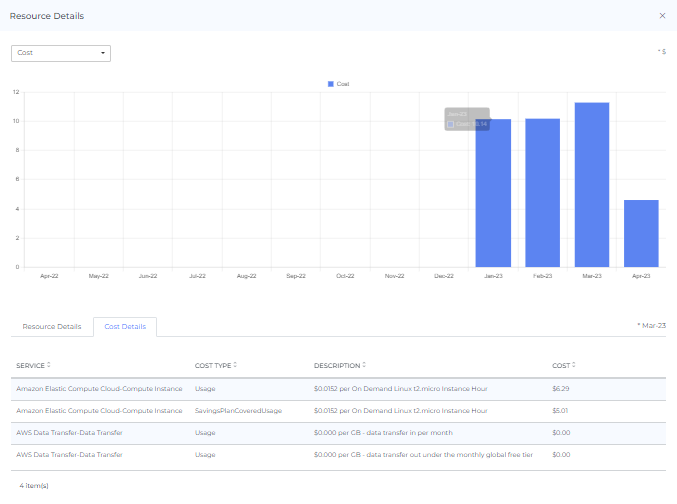The image size is (677, 504).
Task: Open the Amazon Elastic Compute Cloud link costing $6.29
Action: click(98, 388)
